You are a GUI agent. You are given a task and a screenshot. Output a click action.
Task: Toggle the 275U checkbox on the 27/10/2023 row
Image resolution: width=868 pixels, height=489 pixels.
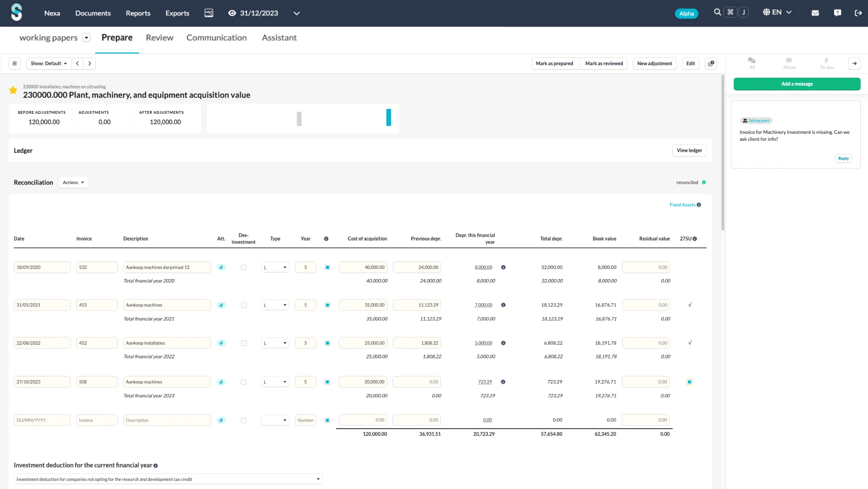click(689, 382)
